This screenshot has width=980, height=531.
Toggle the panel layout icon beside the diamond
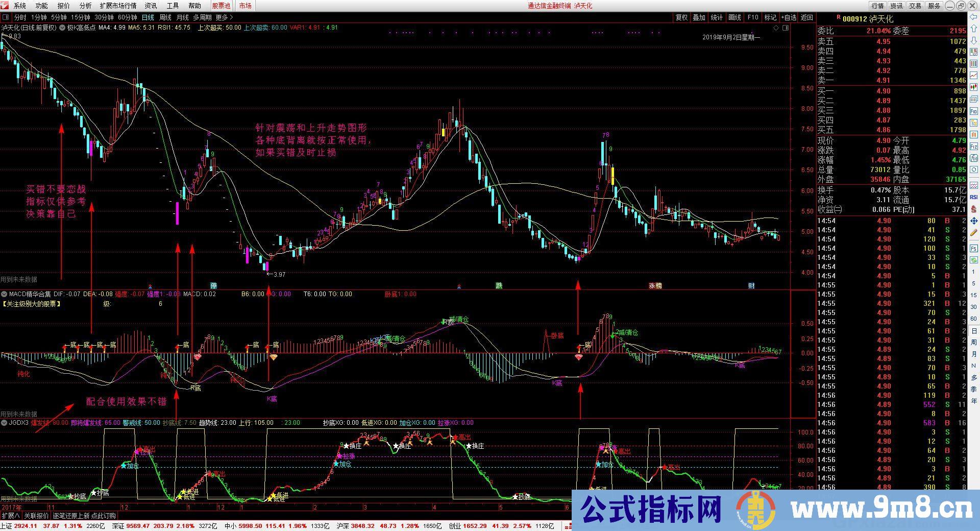coord(786,28)
